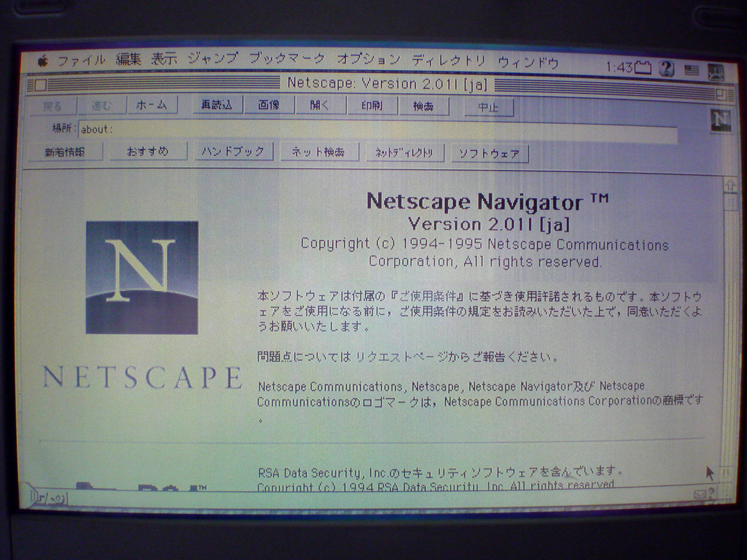The width and height of the screenshot is (747, 560).
Task: Click the Version 2.01I [ja] text
Action: click(489, 224)
